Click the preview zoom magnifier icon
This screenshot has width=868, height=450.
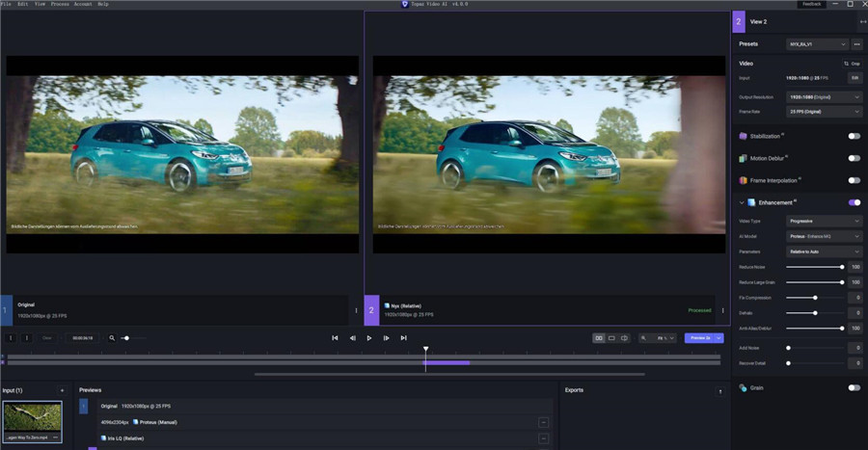pos(643,338)
